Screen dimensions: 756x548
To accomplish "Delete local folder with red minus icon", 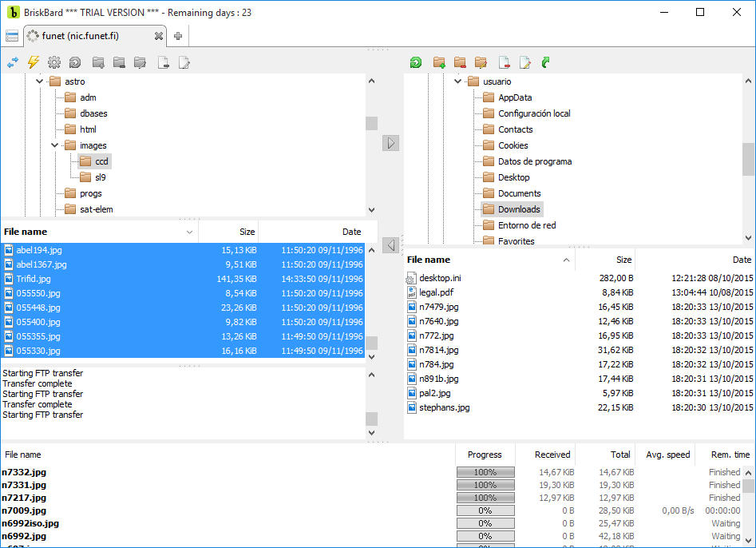I will (460, 62).
